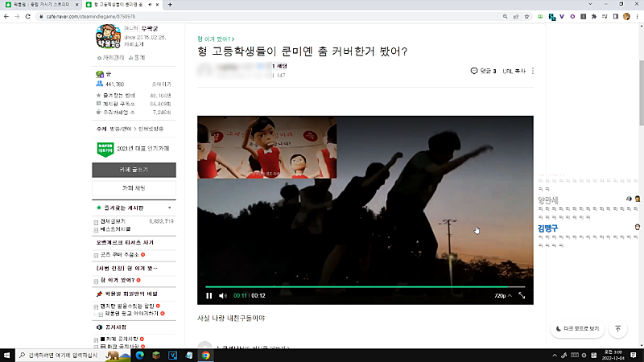Expand the favorite boards dropdown arrow
Screen dimensions: 644x362
point(170,208)
